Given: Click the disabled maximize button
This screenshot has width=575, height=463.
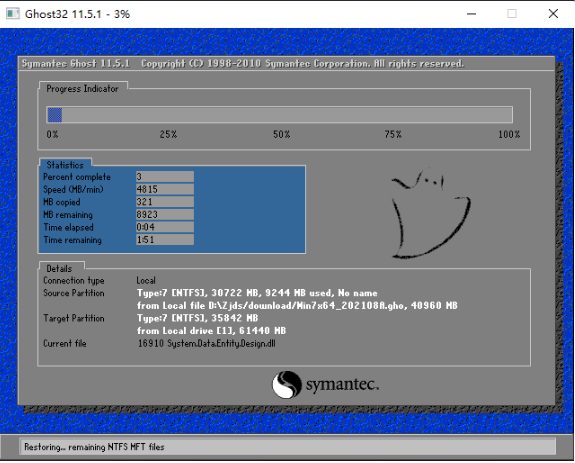Looking at the screenshot, I should 512,14.
